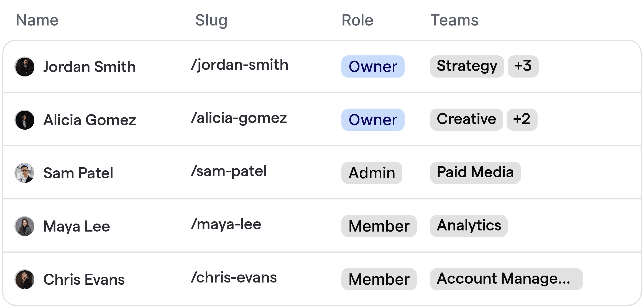This screenshot has width=644, height=308.
Task: Click Maya Lee's Member role badge
Action: (x=379, y=226)
